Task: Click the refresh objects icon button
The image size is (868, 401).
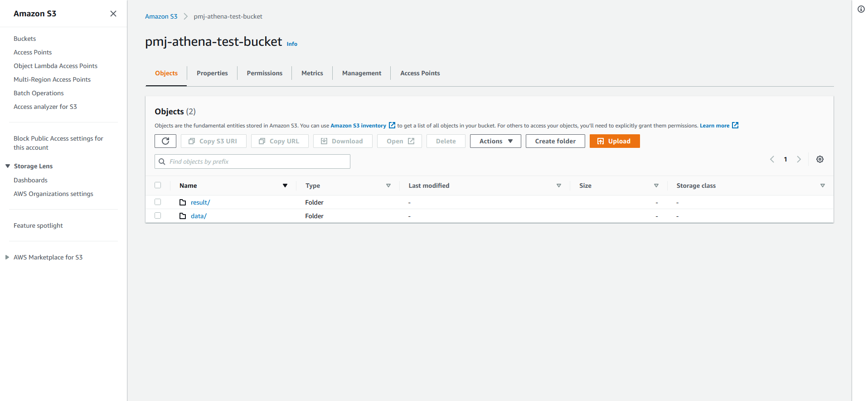Action: click(165, 141)
